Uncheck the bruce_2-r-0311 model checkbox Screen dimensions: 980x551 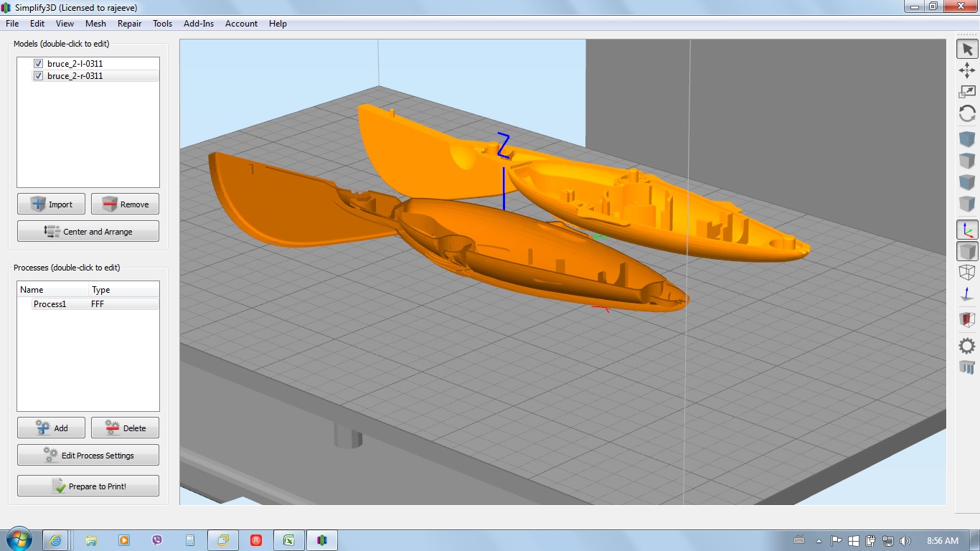(39, 76)
